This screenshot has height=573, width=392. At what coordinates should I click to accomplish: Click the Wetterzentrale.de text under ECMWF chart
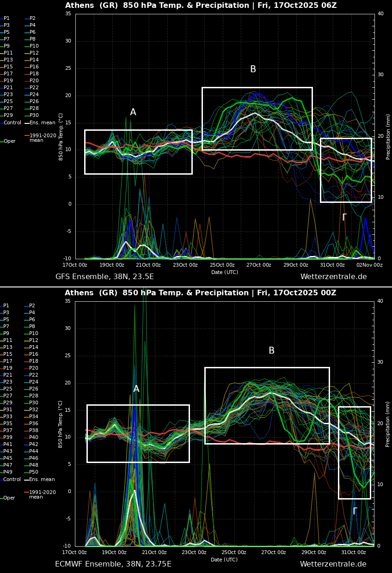tap(333, 564)
